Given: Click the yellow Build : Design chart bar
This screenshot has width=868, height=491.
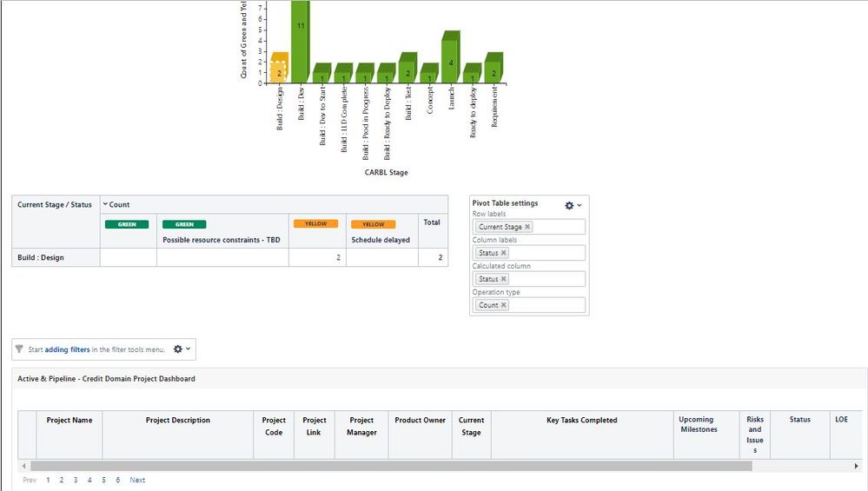Looking at the screenshot, I should (x=279, y=68).
